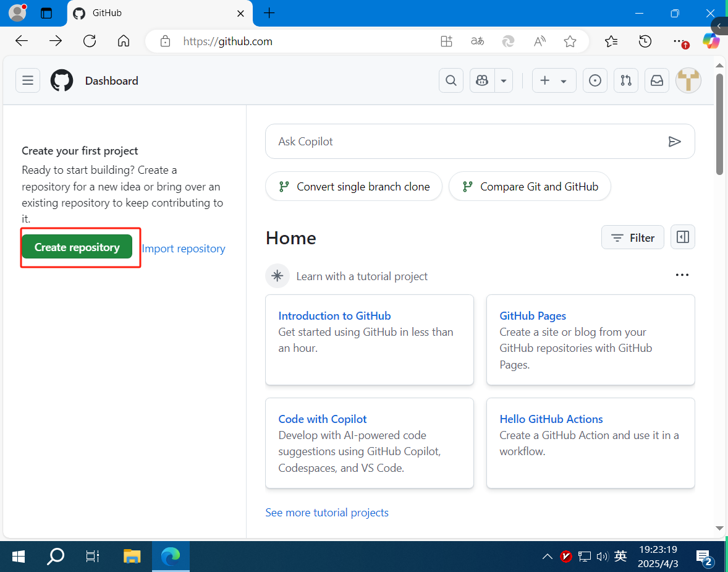
Task: Open Hello GitHub Actions tutorial
Action: (551, 419)
